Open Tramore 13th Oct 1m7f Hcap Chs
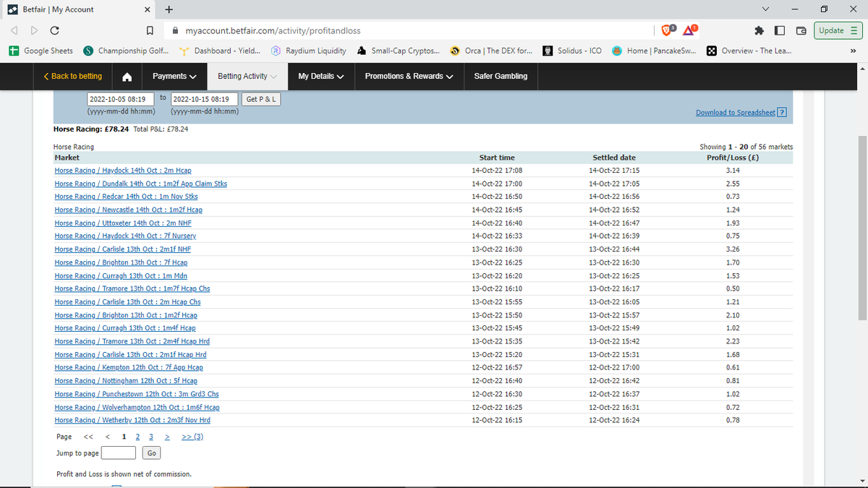The height and width of the screenshot is (488, 868). click(x=132, y=288)
